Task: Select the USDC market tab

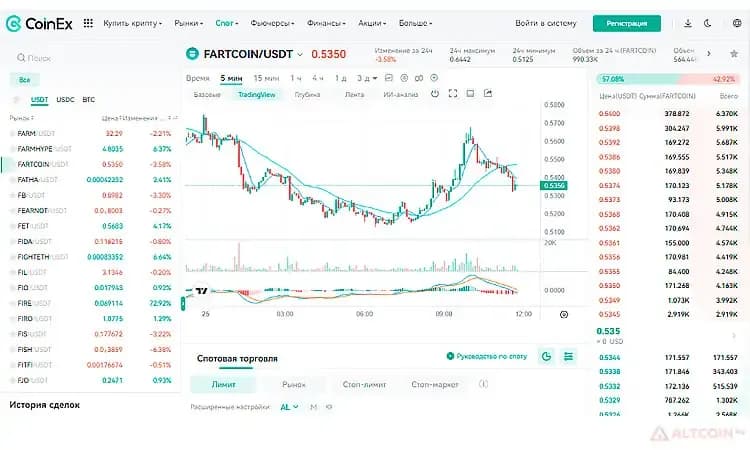Action: click(65, 99)
